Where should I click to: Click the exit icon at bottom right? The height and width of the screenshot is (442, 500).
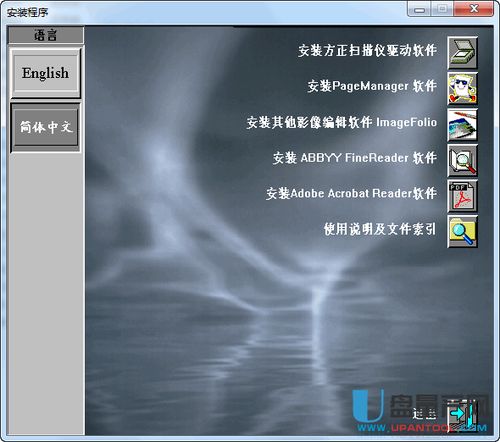pyautogui.click(x=462, y=416)
